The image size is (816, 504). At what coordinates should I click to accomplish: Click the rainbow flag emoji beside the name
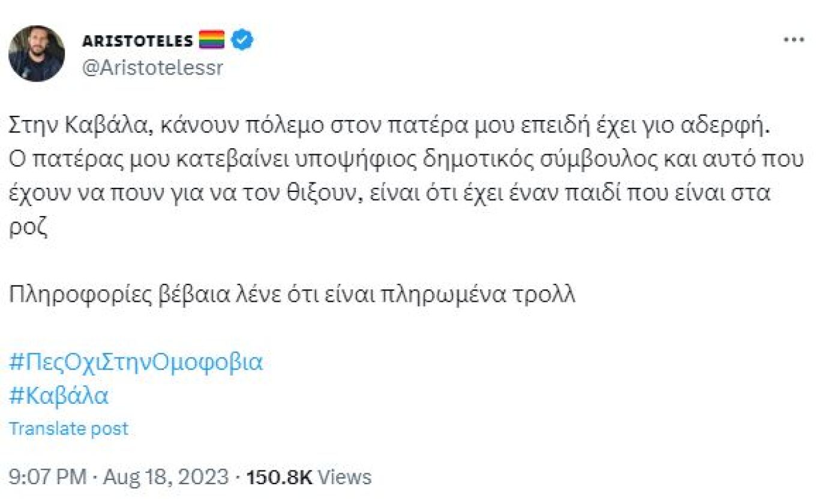tap(211, 40)
